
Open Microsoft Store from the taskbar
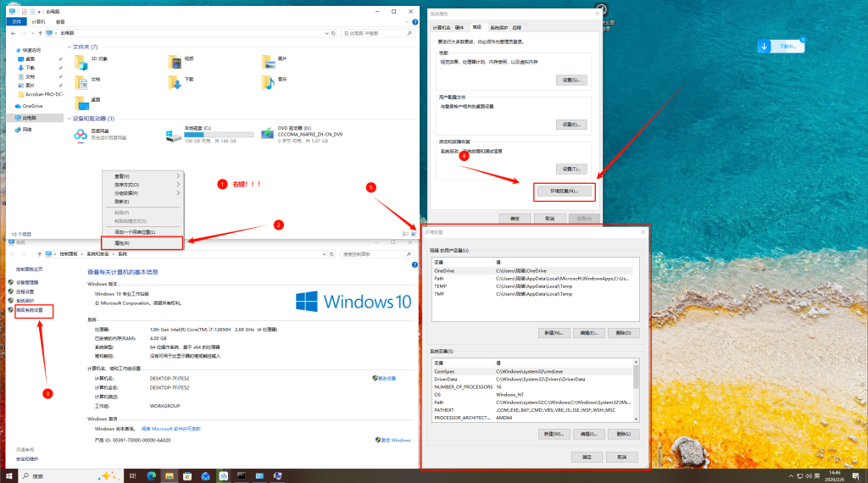[x=187, y=476]
